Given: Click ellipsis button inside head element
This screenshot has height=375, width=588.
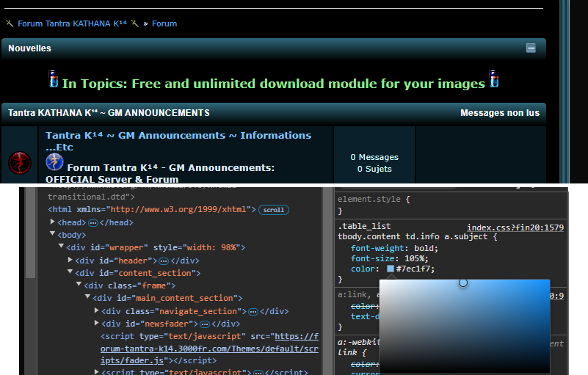Looking at the screenshot, I should pyautogui.click(x=93, y=223).
